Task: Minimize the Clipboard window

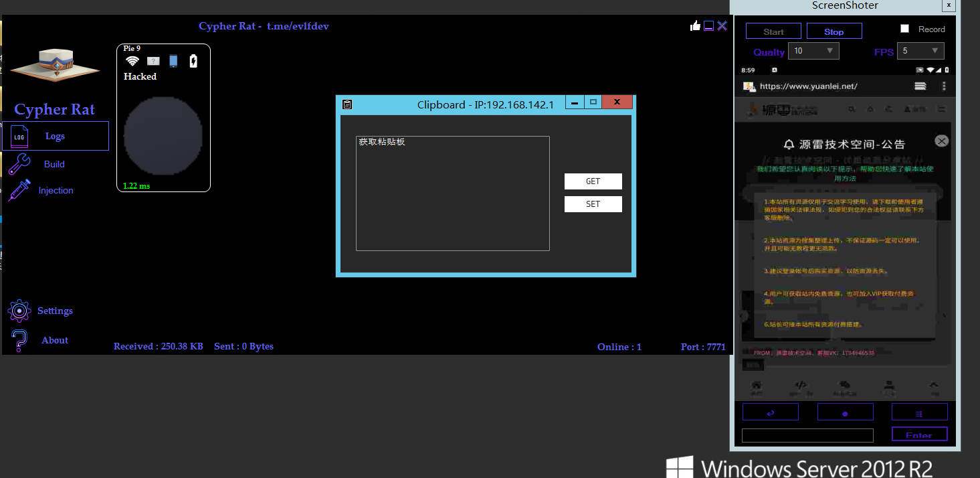Action: click(575, 102)
